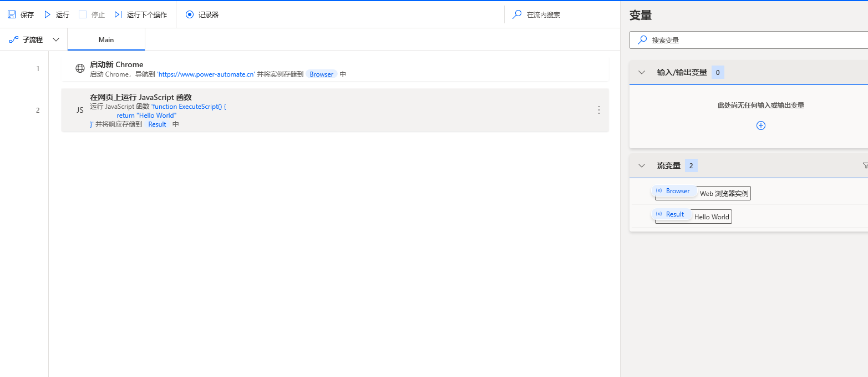Select Result in flow variables list
Image resolution: width=868 pixels, height=377 pixels.
point(671,214)
